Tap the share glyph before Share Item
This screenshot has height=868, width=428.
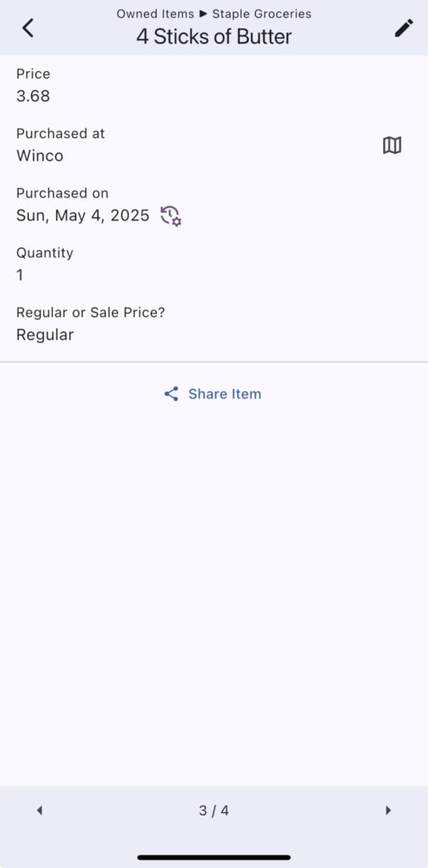171,394
